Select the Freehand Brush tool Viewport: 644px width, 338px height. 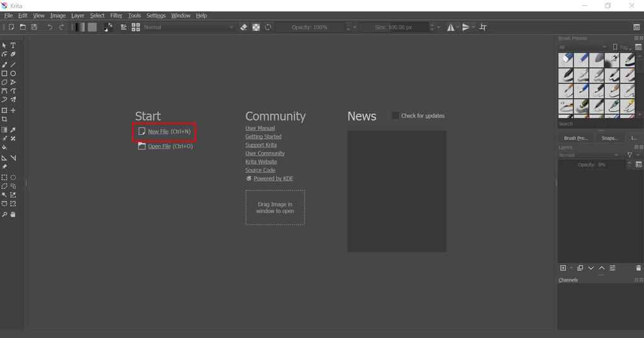(x=4, y=65)
